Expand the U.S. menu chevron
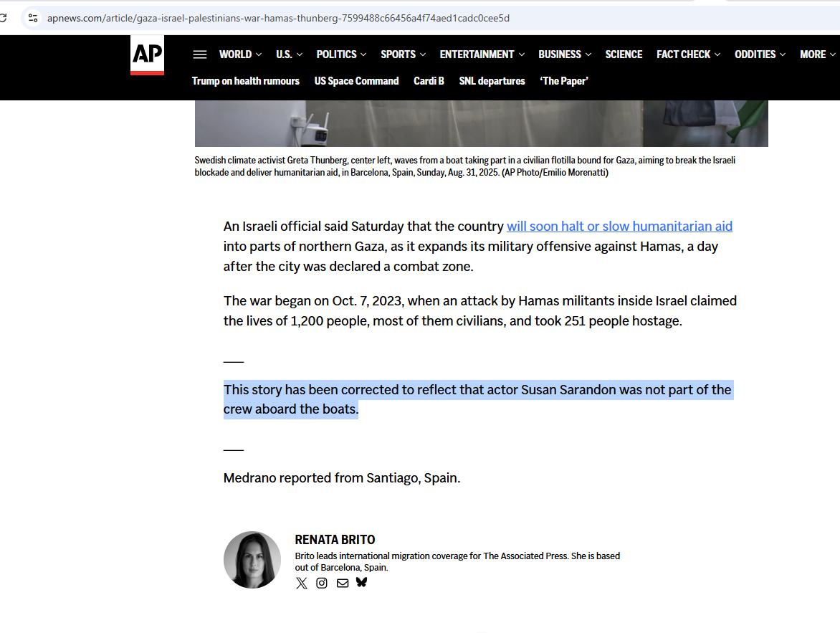This screenshot has width=840, height=633. pyautogui.click(x=300, y=54)
